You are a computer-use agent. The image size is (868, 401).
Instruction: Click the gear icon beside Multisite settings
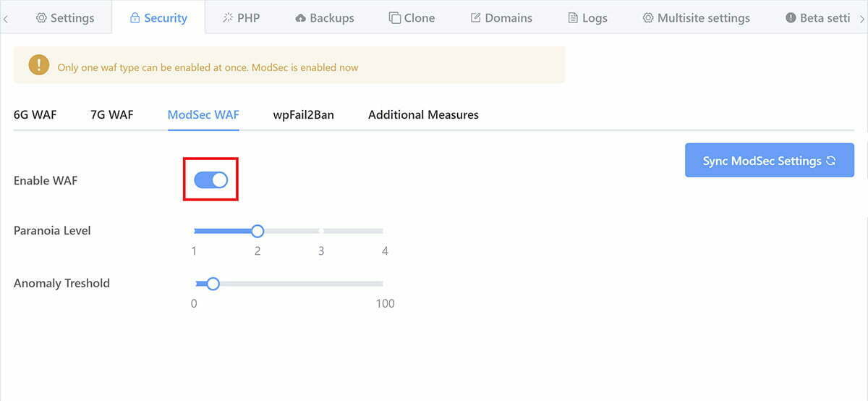point(648,18)
